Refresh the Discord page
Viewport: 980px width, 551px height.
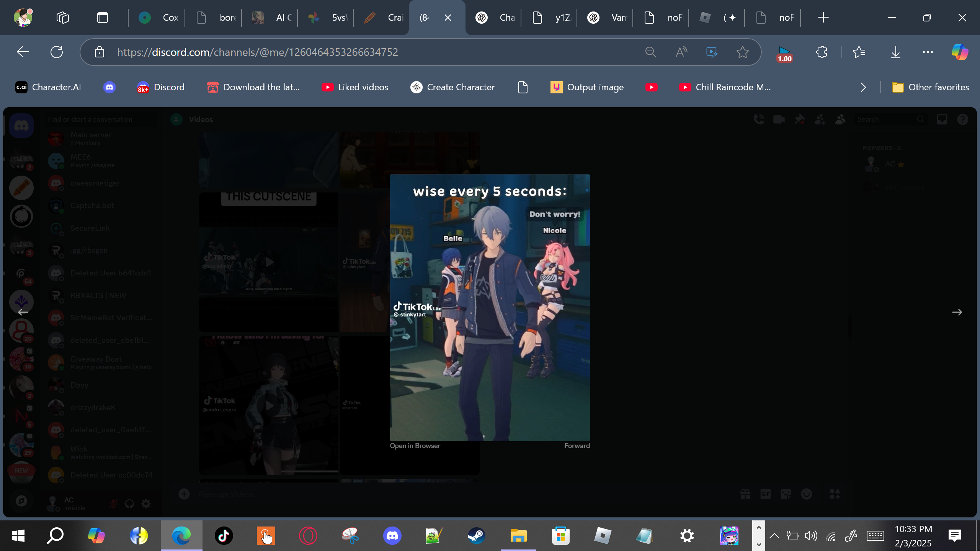pos(57,52)
